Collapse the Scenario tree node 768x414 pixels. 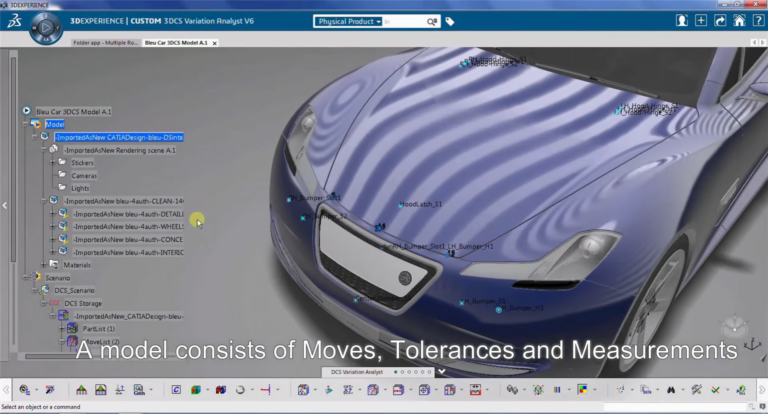(25, 277)
